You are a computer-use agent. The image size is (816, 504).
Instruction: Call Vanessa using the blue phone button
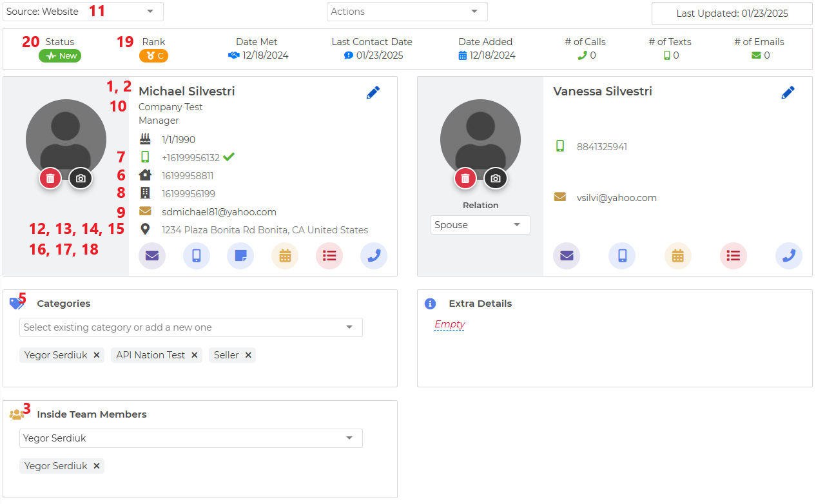[789, 255]
